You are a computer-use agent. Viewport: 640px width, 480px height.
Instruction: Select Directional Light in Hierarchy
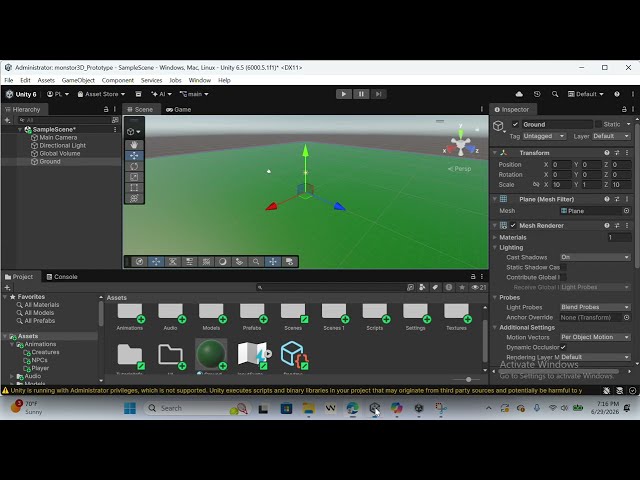pyautogui.click(x=62, y=145)
